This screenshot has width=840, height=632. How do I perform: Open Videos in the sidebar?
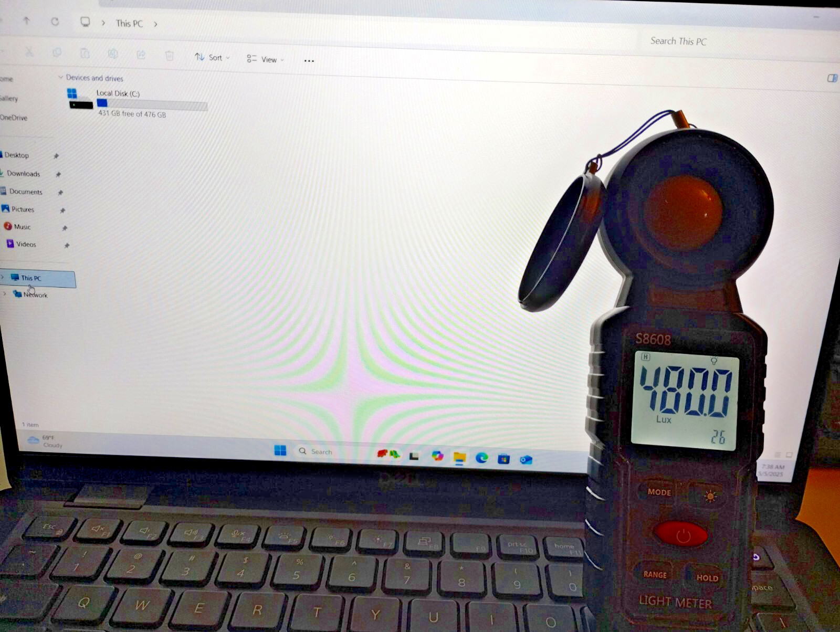point(26,244)
